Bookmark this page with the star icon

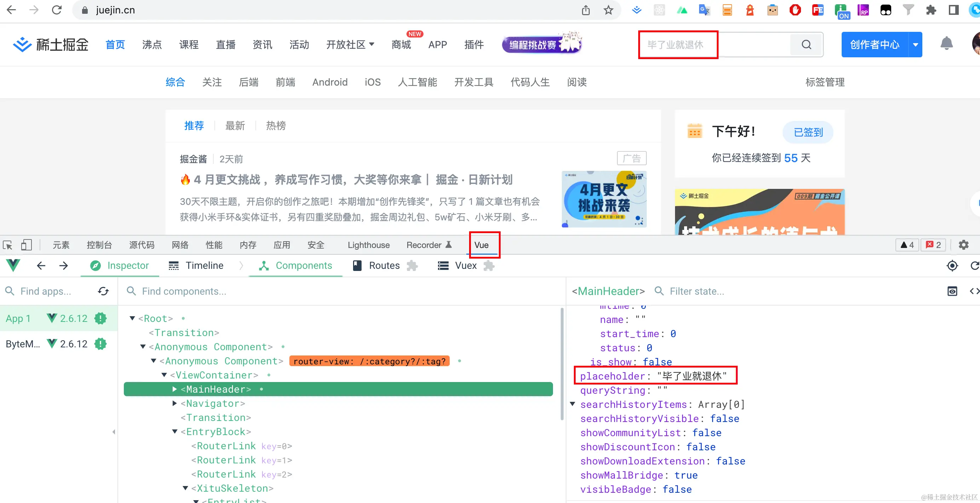[608, 10]
